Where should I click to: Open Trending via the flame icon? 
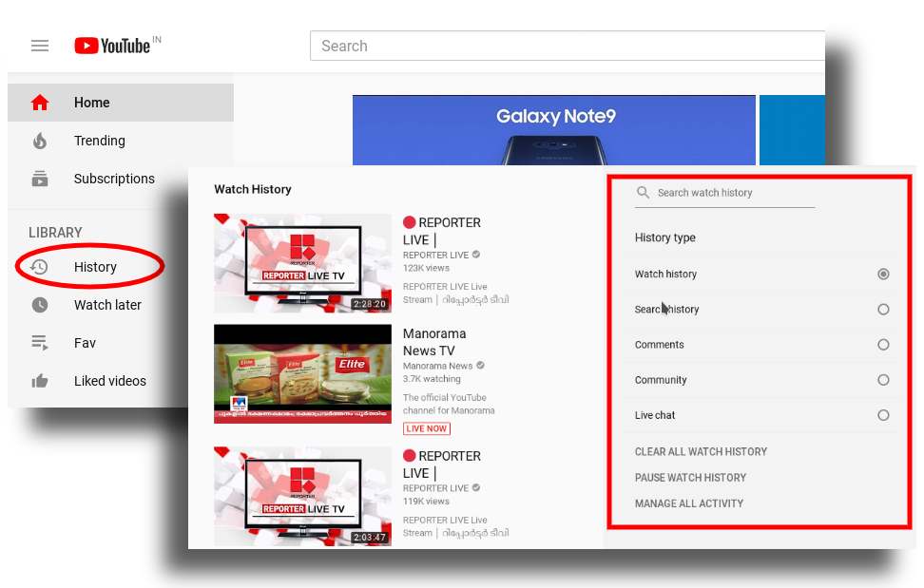click(x=39, y=141)
